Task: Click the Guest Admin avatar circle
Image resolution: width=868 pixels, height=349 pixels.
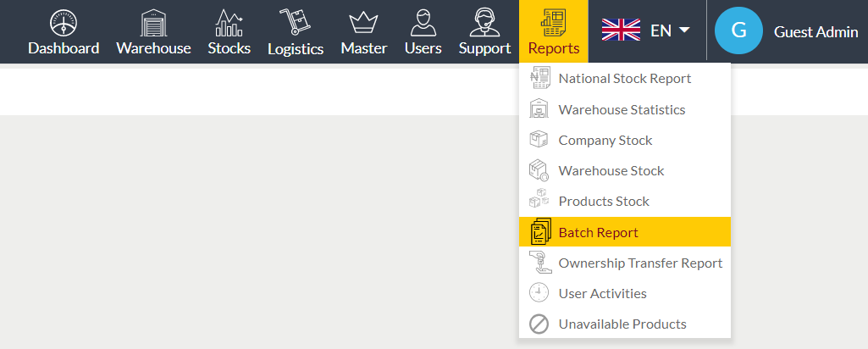Action: tap(739, 30)
